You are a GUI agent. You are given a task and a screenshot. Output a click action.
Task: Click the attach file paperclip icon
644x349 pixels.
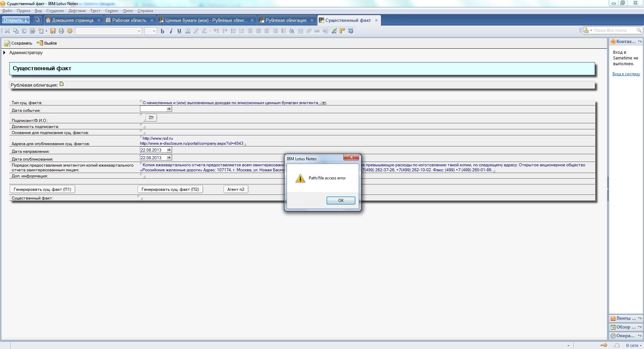309,31
